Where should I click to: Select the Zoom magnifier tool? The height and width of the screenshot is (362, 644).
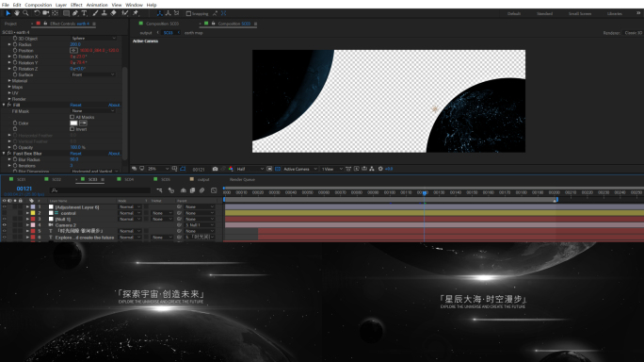[25, 13]
